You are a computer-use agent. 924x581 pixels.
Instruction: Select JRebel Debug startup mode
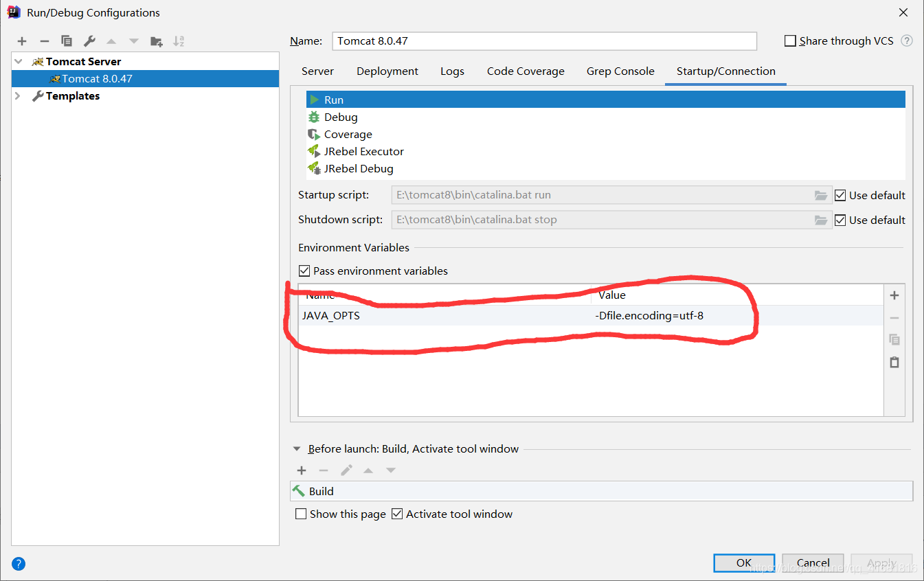click(x=606, y=169)
